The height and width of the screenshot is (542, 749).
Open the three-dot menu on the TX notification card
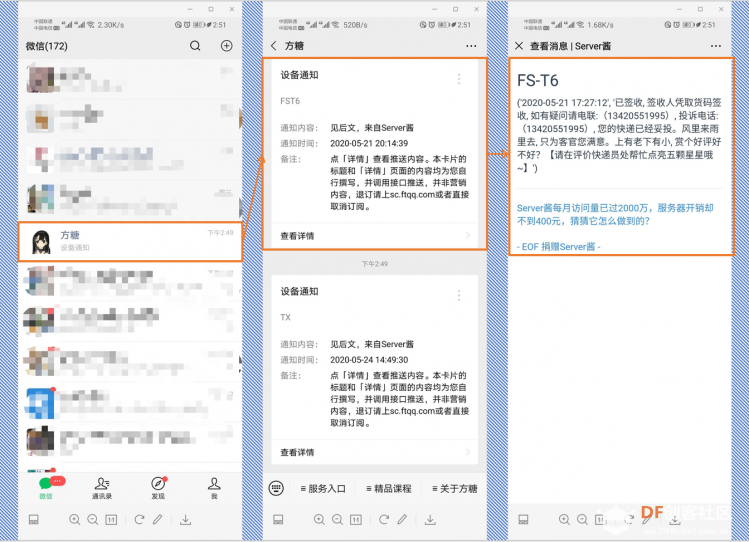coord(459,295)
